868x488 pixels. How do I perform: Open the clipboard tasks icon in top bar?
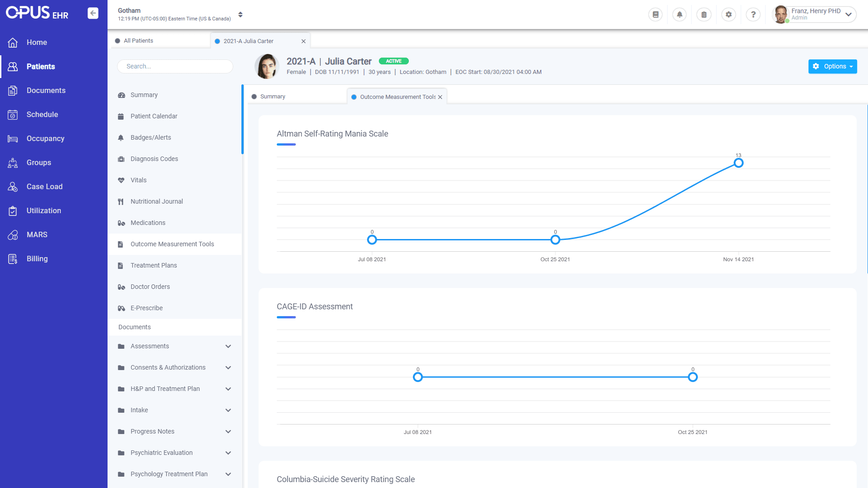(x=704, y=14)
